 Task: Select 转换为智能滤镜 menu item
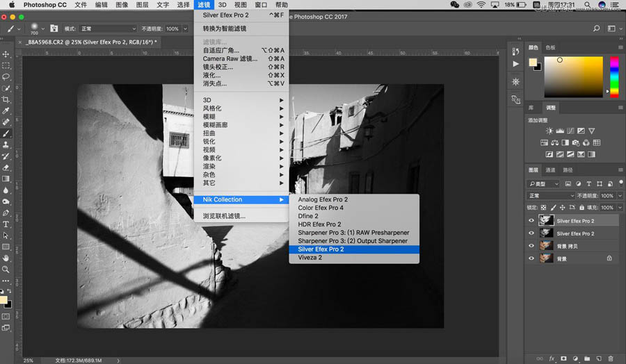[241, 28]
